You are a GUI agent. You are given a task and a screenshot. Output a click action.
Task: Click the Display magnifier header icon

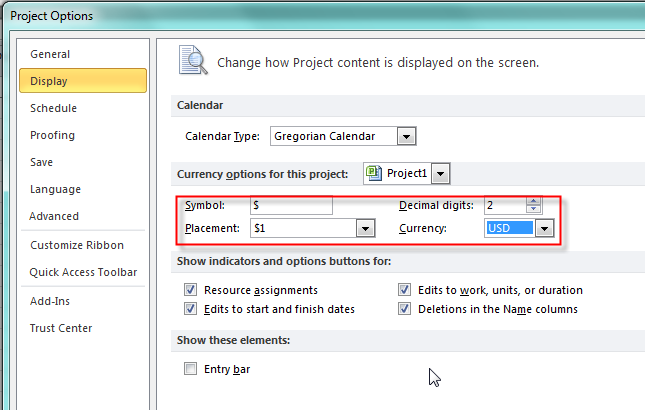tap(191, 60)
